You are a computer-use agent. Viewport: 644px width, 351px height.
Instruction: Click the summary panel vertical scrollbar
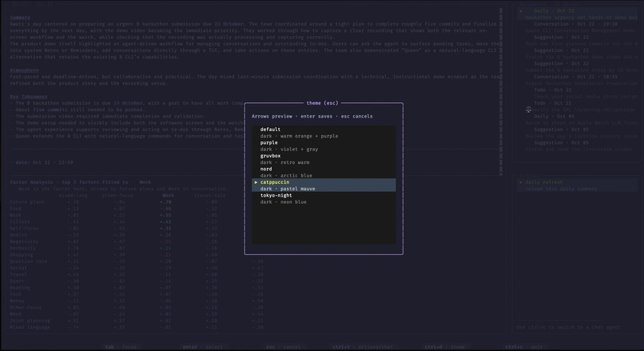pos(501,91)
